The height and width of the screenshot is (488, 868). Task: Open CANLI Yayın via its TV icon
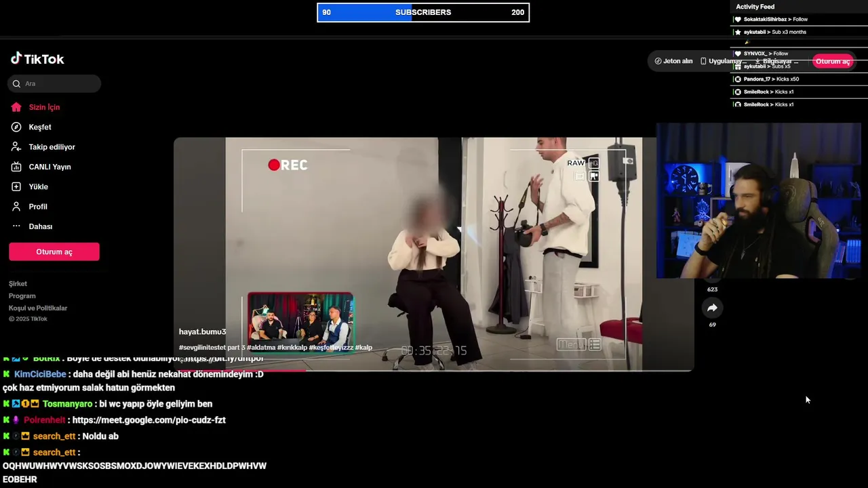(x=16, y=167)
